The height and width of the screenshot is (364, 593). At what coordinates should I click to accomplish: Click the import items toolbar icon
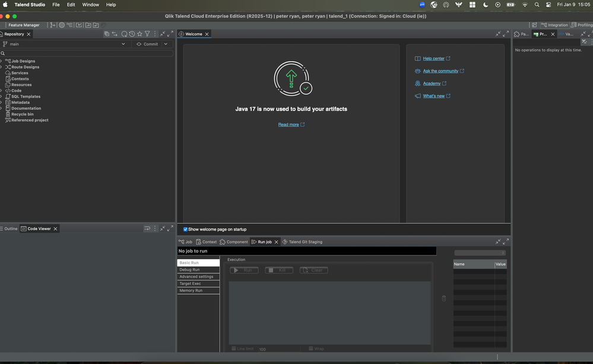tap(79, 25)
